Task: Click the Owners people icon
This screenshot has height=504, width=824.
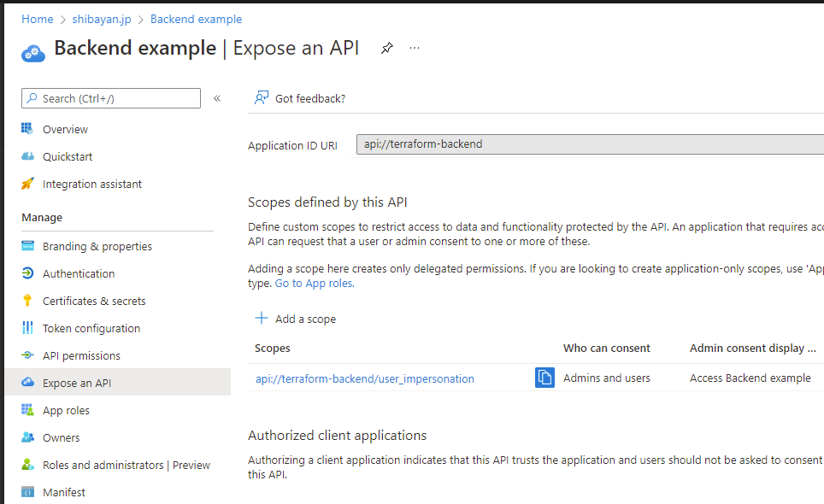Action: click(27, 437)
